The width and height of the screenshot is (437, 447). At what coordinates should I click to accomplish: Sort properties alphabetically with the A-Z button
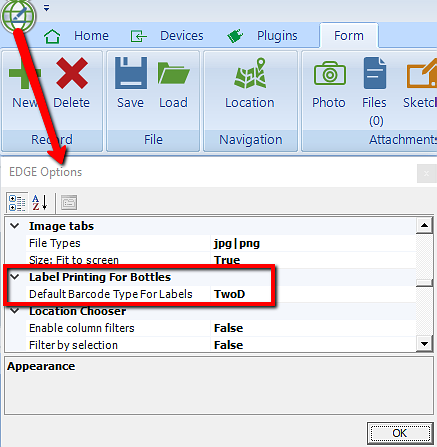pos(40,203)
